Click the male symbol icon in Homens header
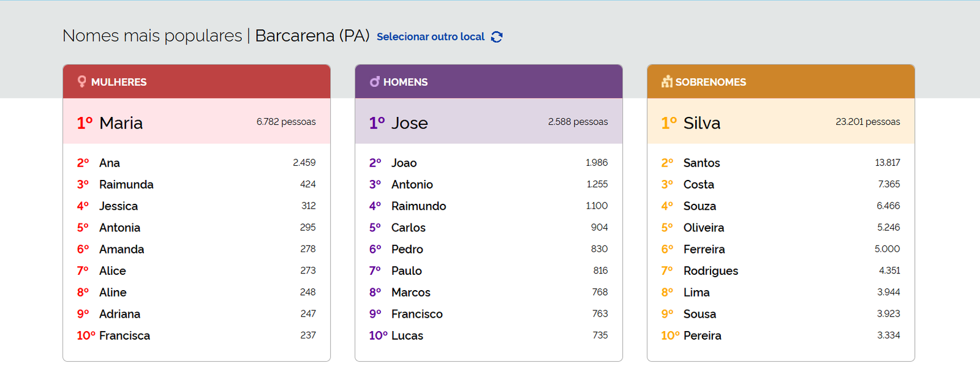This screenshot has width=980, height=377. [x=374, y=81]
